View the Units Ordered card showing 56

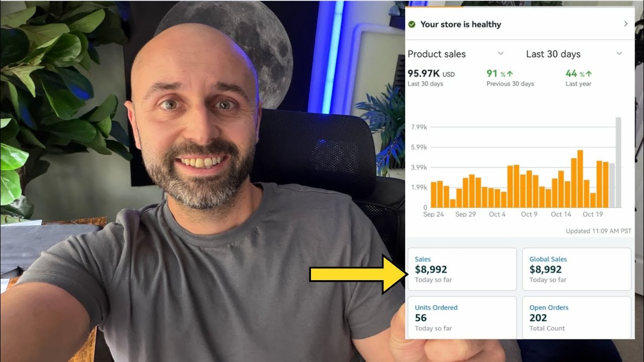(462, 317)
